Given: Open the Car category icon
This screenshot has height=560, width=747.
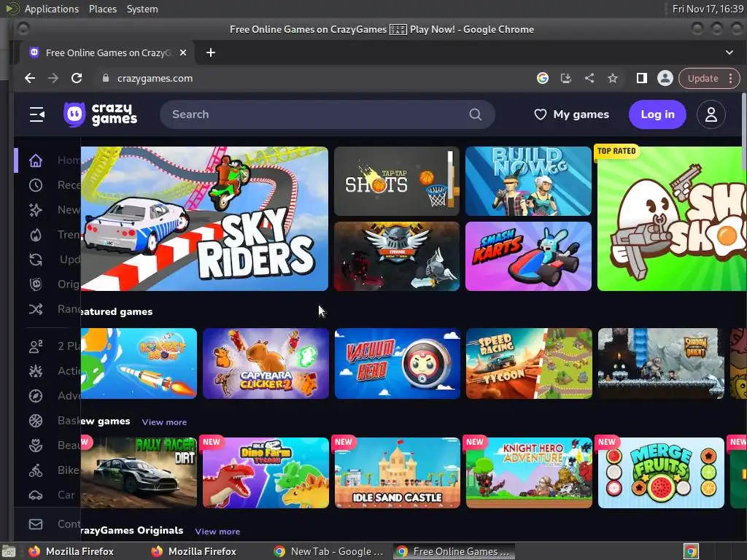Looking at the screenshot, I should [36, 495].
